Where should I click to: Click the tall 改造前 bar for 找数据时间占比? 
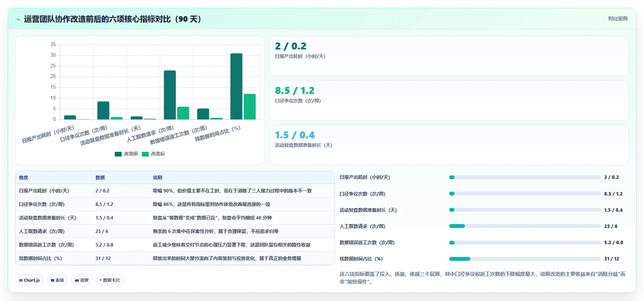236,86
